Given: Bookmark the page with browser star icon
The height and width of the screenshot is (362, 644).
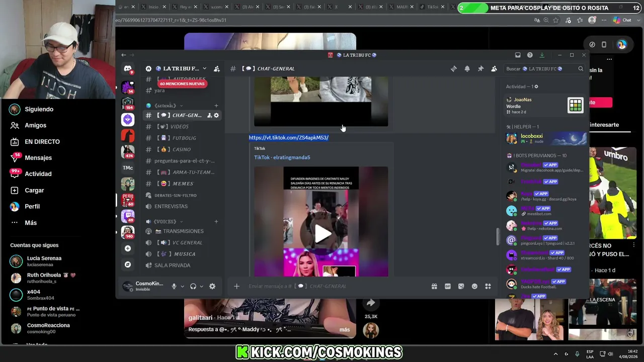Looking at the screenshot, I should click(x=556, y=20).
